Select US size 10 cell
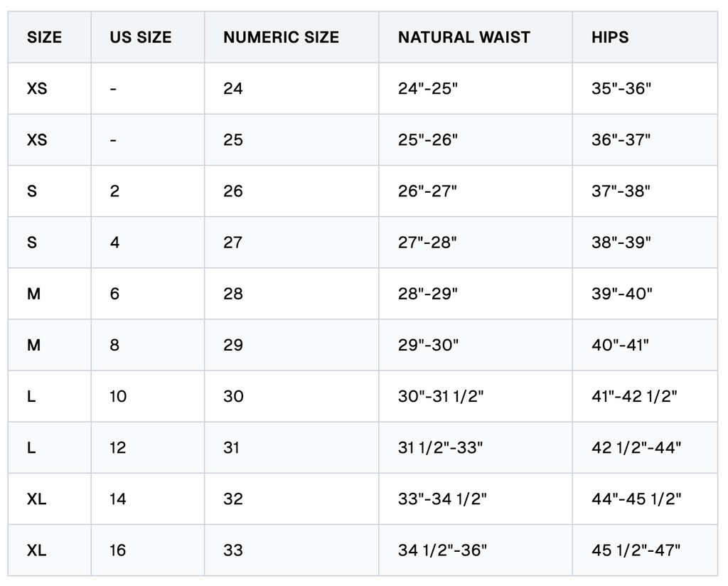 click(148, 396)
